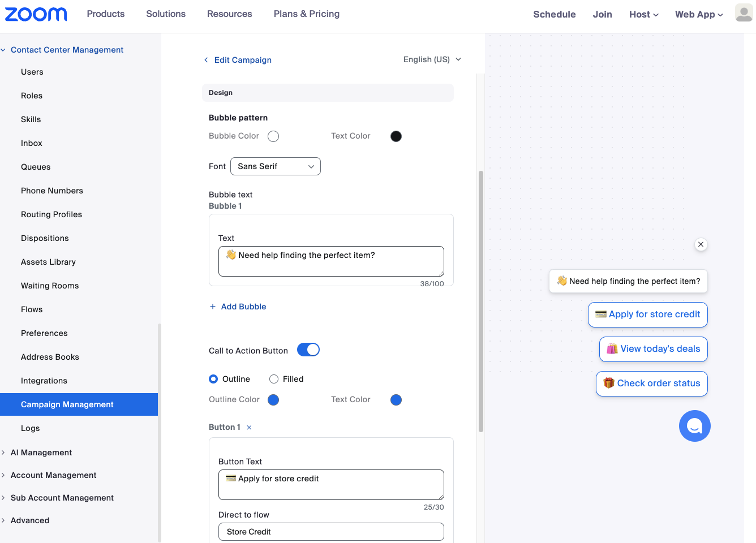Go to Routing Profiles in sidebar
This screenshot has width=756, height=543.
pyautogui.click(x=51, y=214)
